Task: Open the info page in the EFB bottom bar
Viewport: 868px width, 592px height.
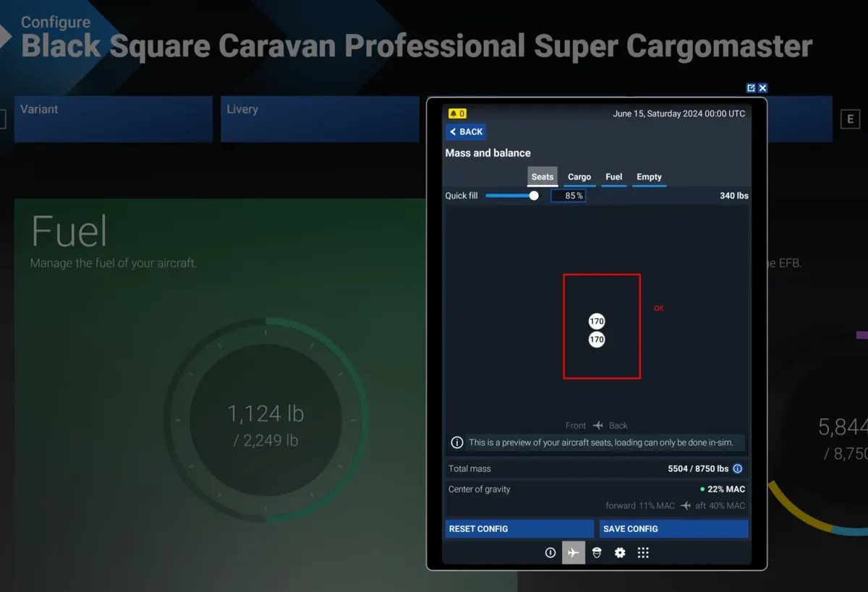Action: click(550, 553)
